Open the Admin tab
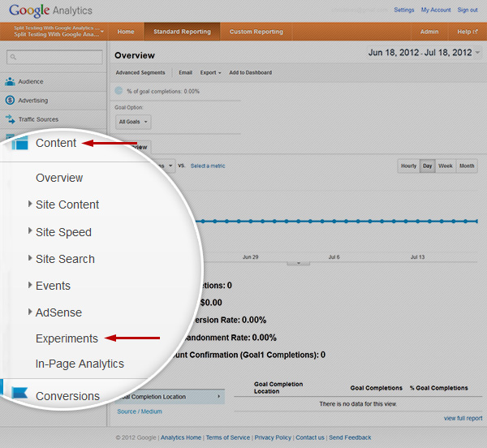The image size is (487, 448). [x=429, y=32]
